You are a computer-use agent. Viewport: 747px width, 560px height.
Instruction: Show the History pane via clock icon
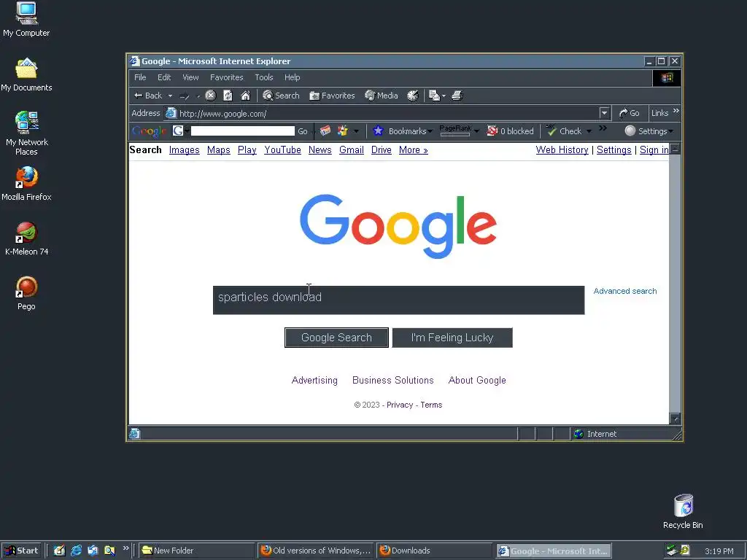pos(413,96)
